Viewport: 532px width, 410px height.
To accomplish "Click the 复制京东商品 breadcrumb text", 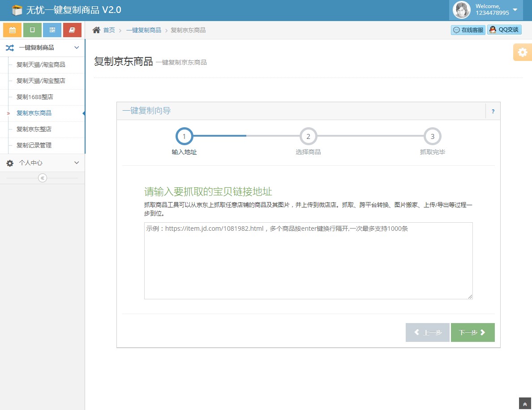I will 188,30.
